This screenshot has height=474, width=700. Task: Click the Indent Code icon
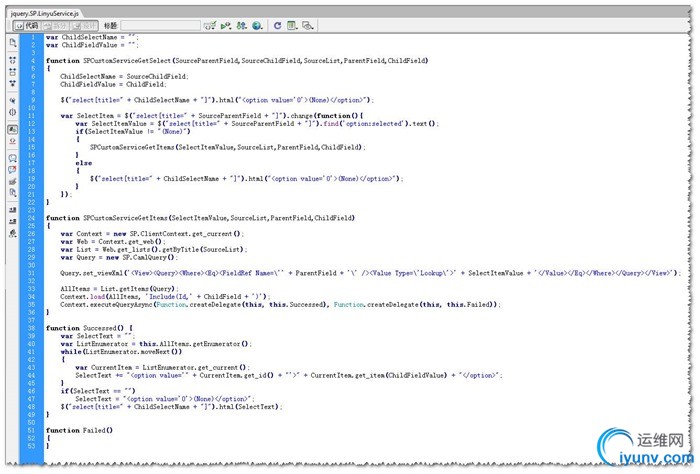pyautogui.click(x=12, y=210)
